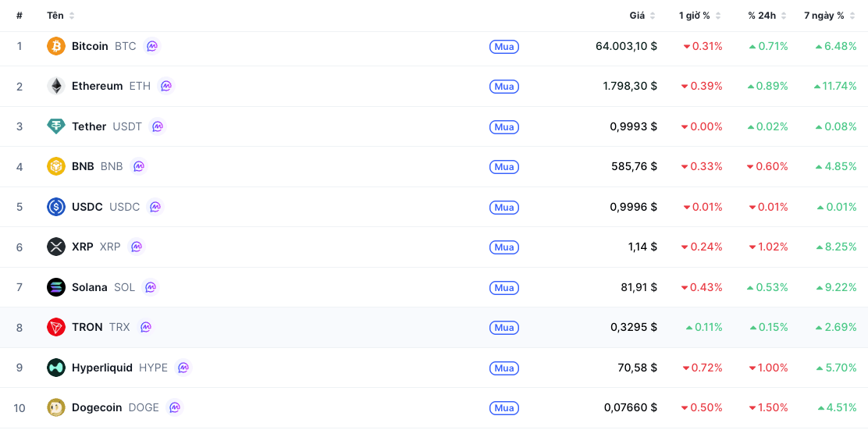Open the Dogecoin logo icon

pos(56,408)
